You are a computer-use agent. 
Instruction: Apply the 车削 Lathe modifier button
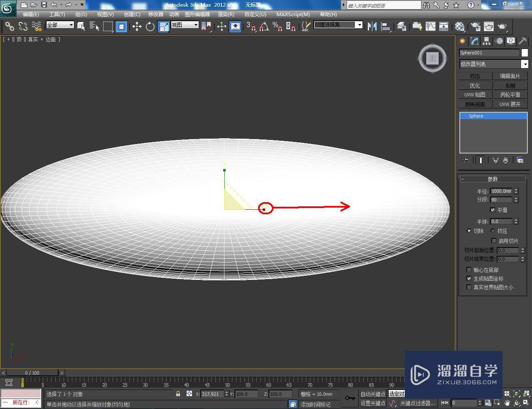tap(510, 85)
